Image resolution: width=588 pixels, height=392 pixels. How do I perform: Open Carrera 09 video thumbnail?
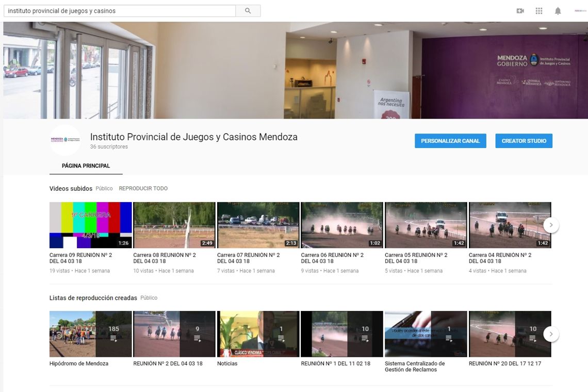tap(91, 225)
